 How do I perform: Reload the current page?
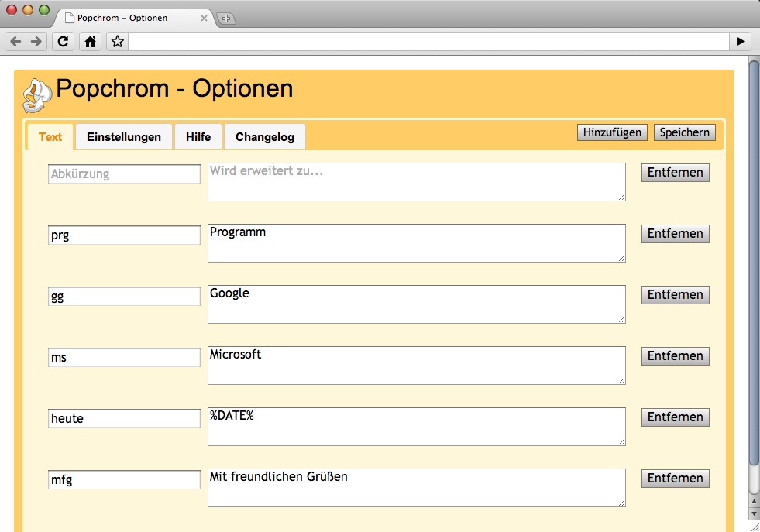63,42
